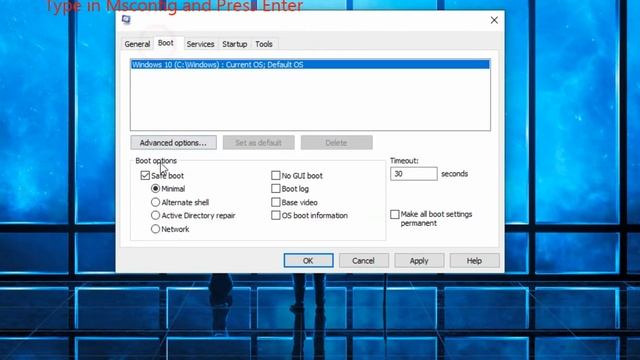This screenshot has height=360, width=640.
Task: Confirm with the OK button
Action: coord(309,260)
